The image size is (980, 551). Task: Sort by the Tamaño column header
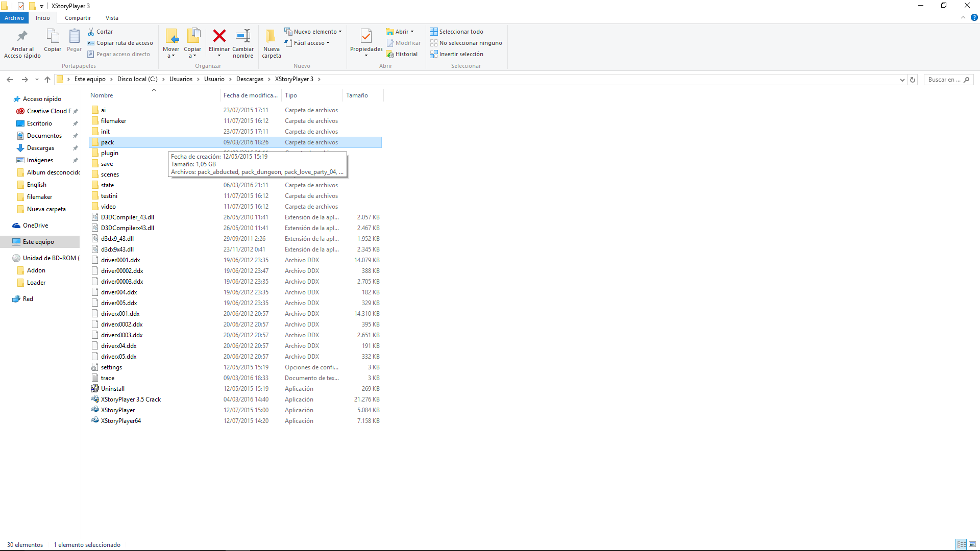[362, 95]
